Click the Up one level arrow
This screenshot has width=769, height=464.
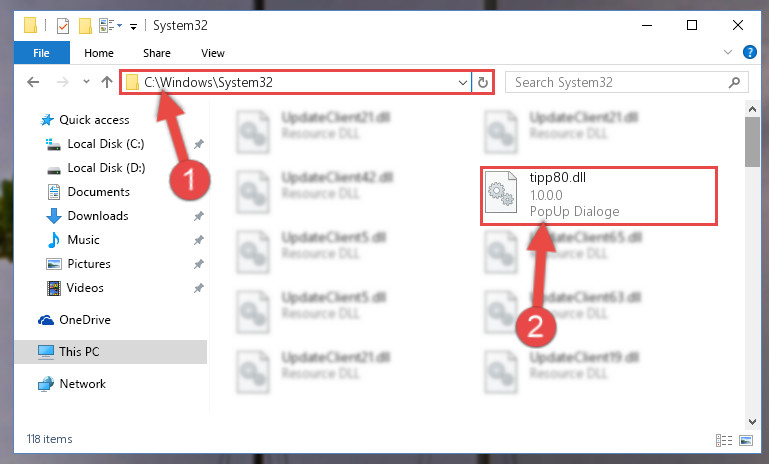(x=106, y=82)
